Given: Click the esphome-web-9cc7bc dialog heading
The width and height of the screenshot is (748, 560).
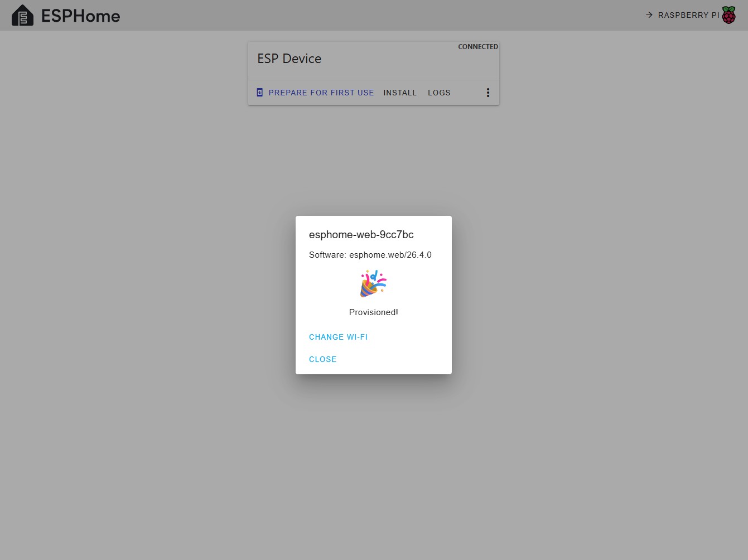Looking at the screenshot, I should click(361, 235).
